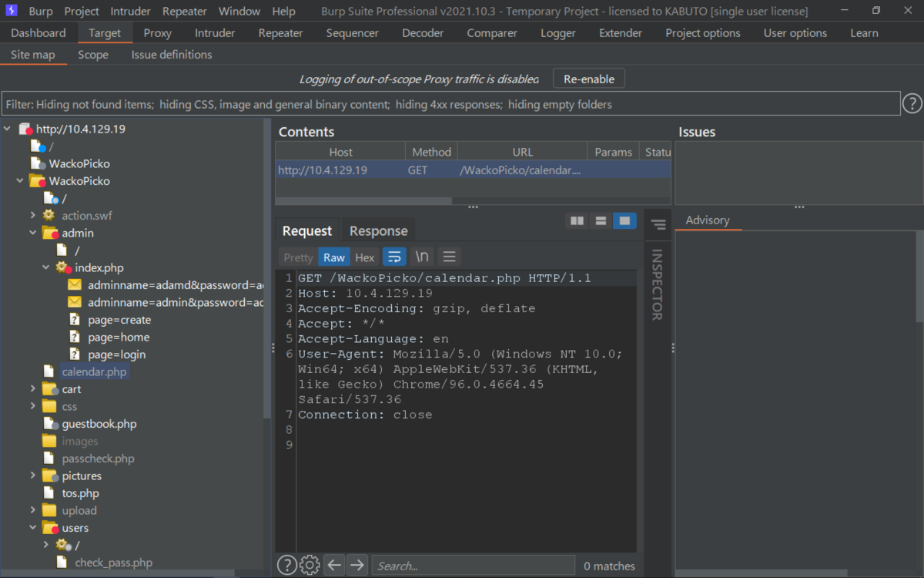The height and width of the screenshot is (578, 924).
Task: Click the pictures folder icon
Action: tap(50, 476)
